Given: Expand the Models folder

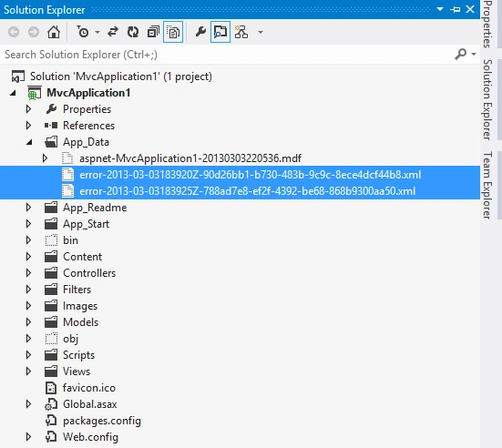Looking at the screenshot, I should (28, 322).
